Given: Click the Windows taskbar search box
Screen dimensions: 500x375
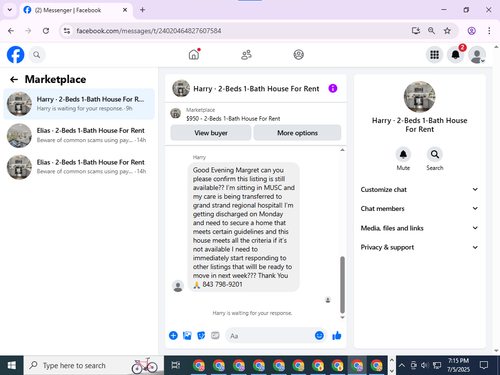Looking at the screenshot, I should coord(94,365).
